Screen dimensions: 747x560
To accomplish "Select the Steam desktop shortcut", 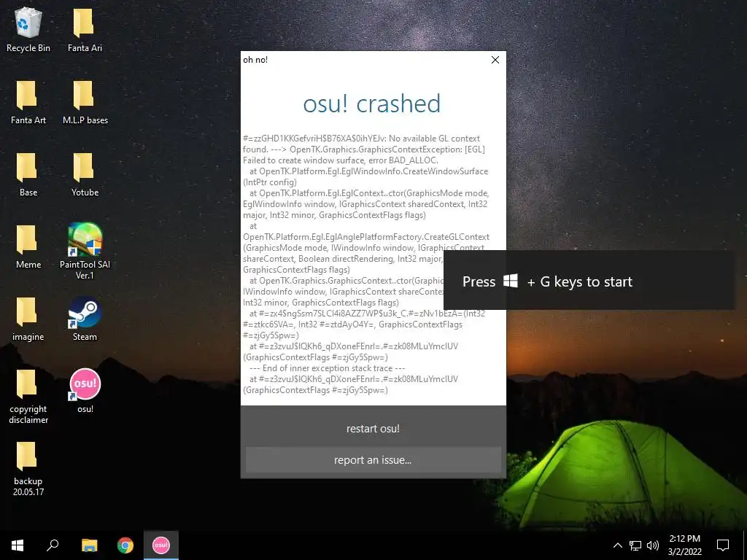I will (x=85, y=319).
